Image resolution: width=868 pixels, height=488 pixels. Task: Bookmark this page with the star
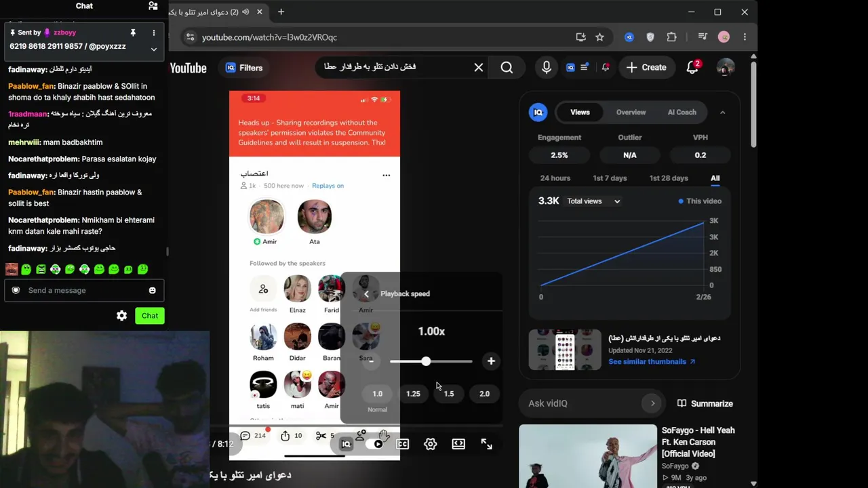(x=599, y=37)
